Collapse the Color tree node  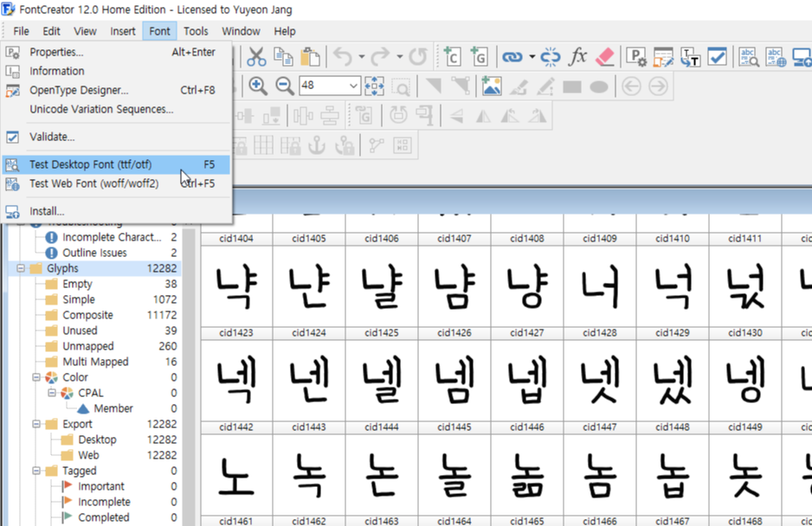click(x=36, y=377)
